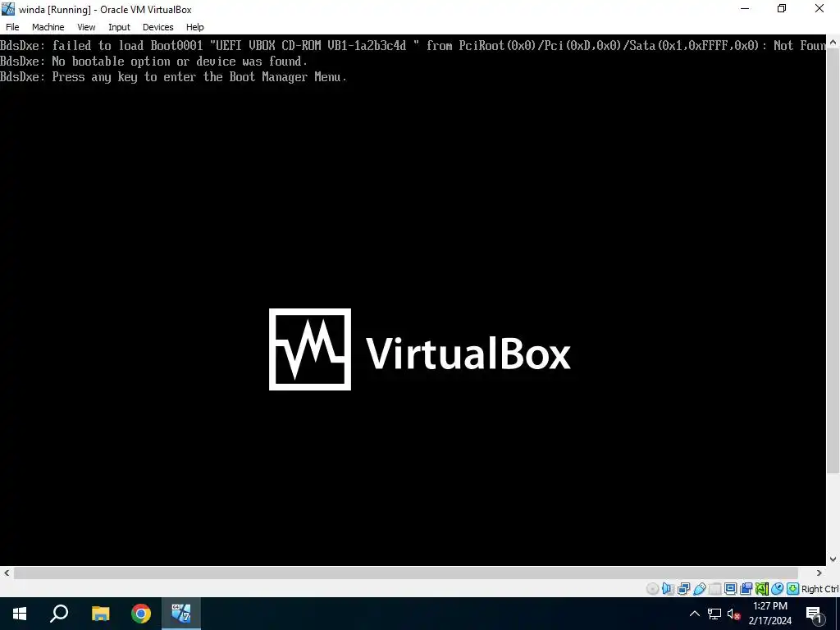Click the keyboard capture arrow icon

point(793,589)
